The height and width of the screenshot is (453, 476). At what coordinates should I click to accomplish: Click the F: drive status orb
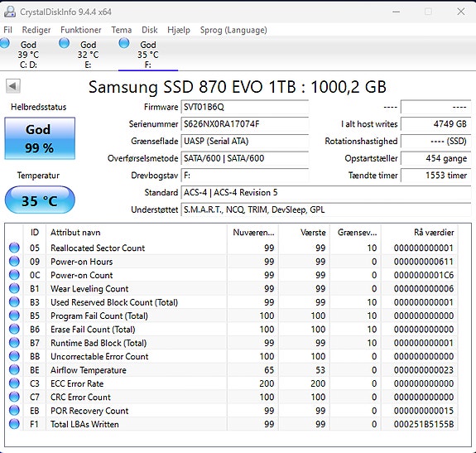(124, 43)
